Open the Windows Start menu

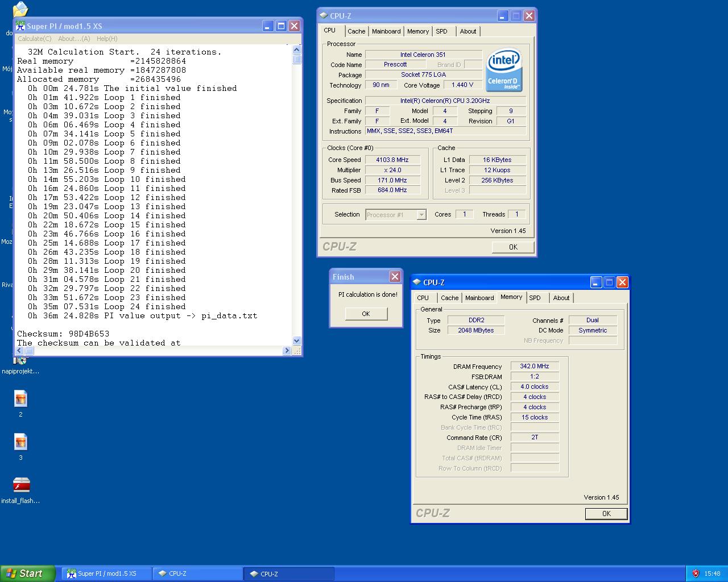tap(28, 573)
